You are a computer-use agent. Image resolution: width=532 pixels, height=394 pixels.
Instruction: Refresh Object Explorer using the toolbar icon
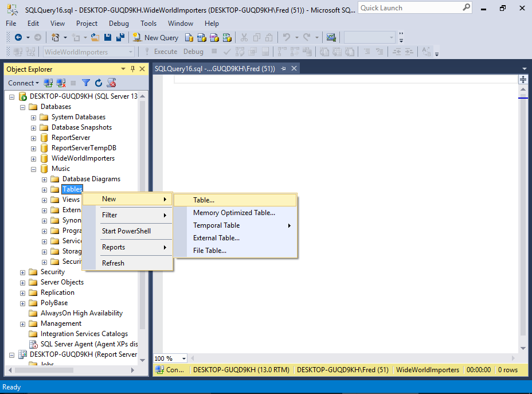[x=99, y=83]
